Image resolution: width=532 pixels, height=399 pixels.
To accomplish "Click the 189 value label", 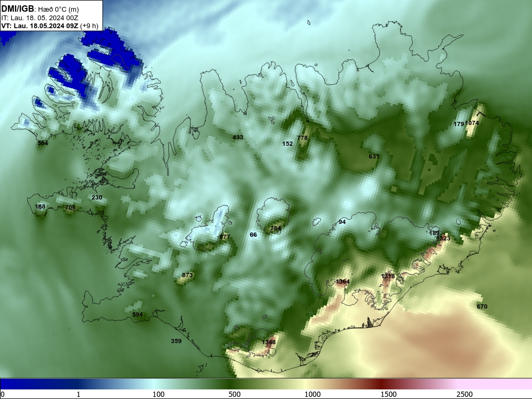I will (434, 233).
